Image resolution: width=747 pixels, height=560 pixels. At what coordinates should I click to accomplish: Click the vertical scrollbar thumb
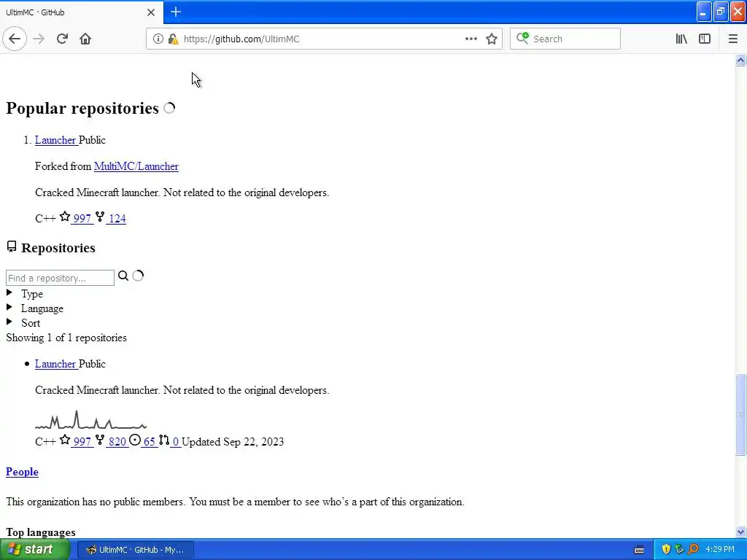740,415
